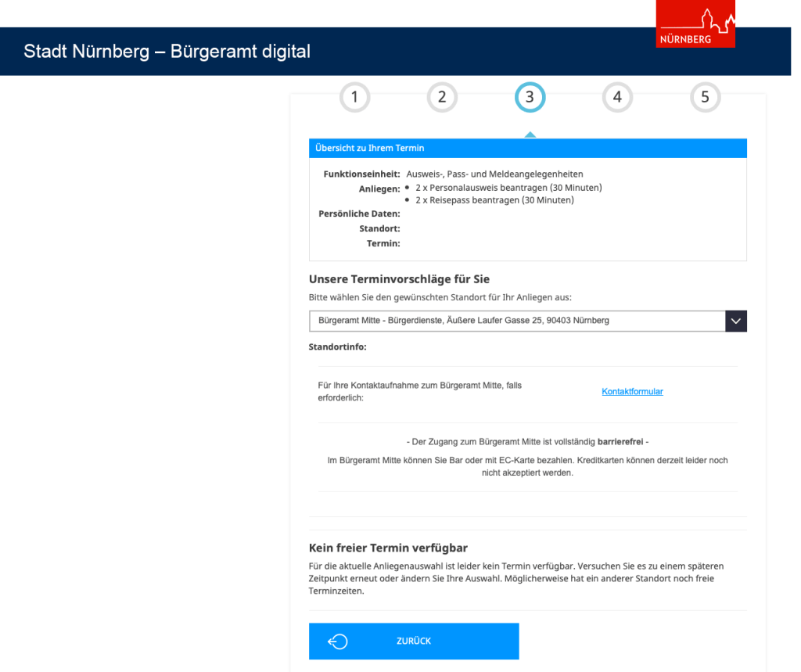Click the circular back-arrow icon in ZURÜCK
801x672 pixels.
tap(338, 641)
